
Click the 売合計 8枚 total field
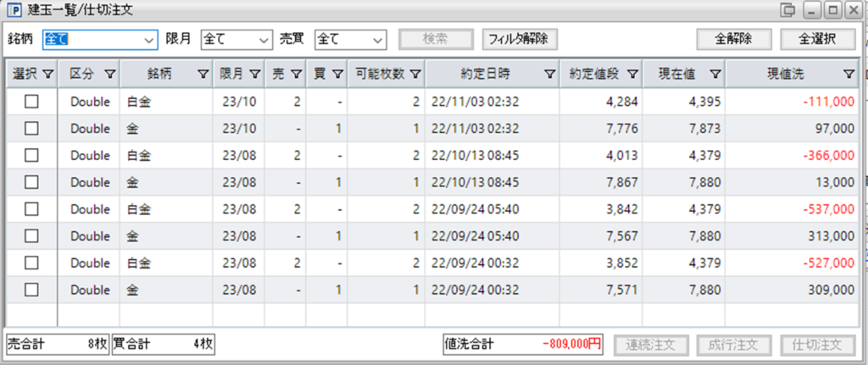(x=58, y=345)
